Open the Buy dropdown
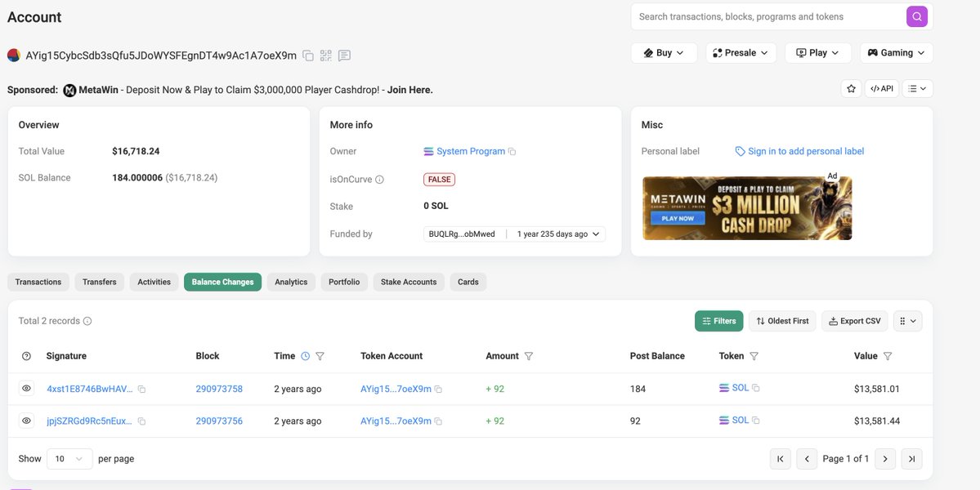 tap(664, 53)
